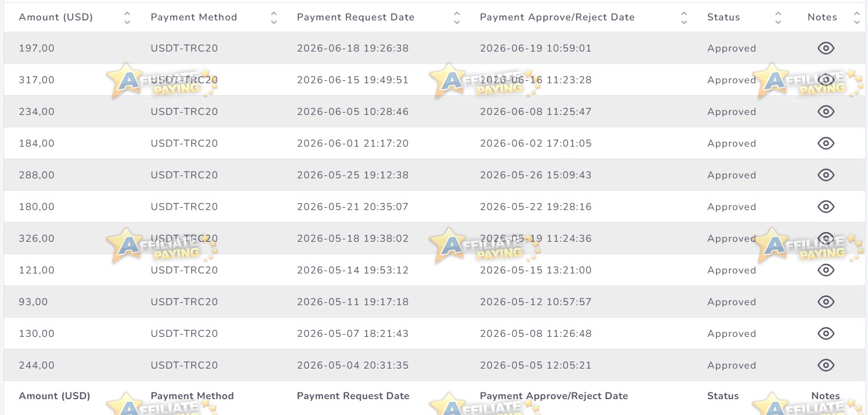Click the Notes column header sort arrows
Image resolution: width=868 pixels, height=415 pixels.
(856, 18)
